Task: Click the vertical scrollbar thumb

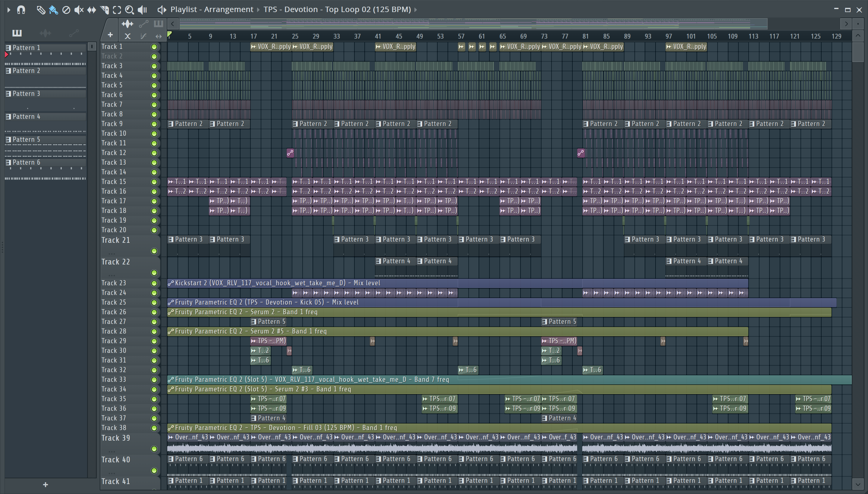Action: click(x=858, y=52)
